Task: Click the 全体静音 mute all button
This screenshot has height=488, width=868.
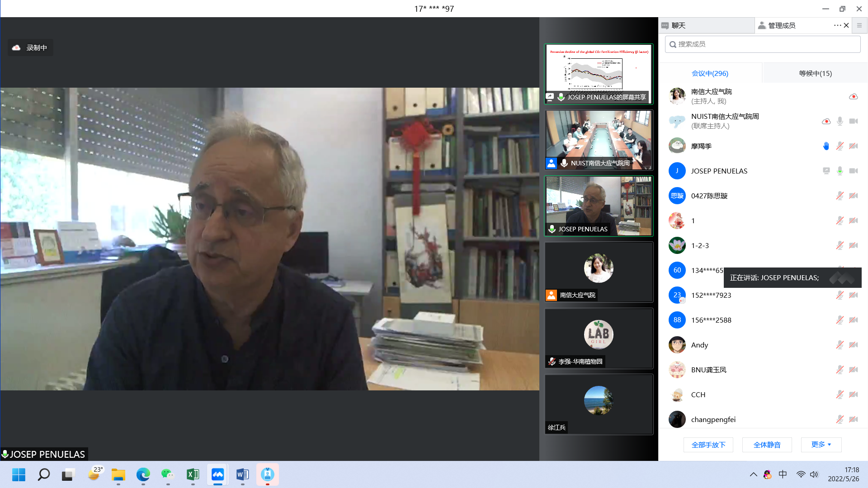Action: (767, 445)
